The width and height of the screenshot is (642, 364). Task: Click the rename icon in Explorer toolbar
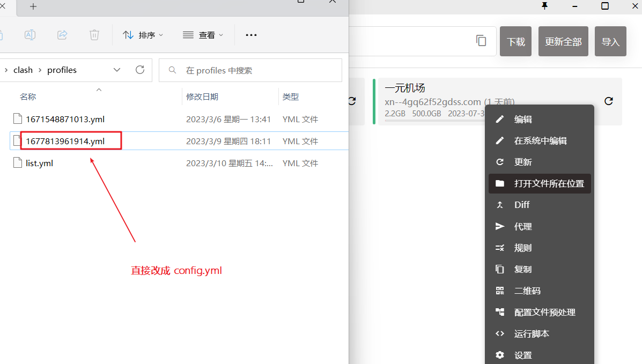click(30, 35)
